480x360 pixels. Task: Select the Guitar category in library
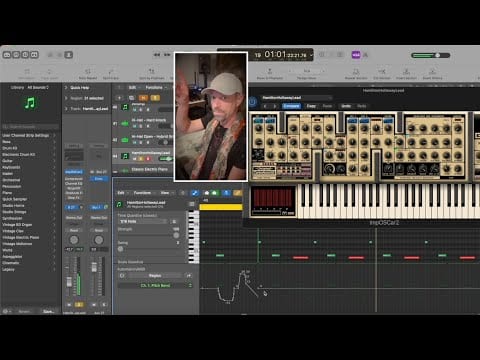[x=7, y=161]
